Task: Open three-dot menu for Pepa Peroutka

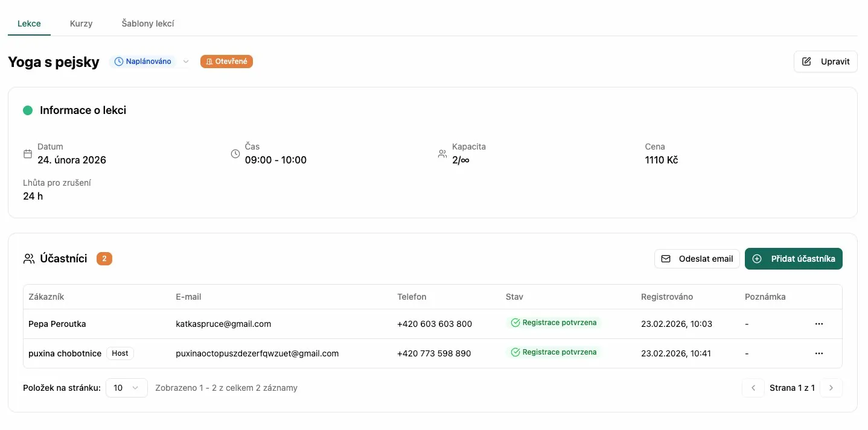Action: coord(819,324)
